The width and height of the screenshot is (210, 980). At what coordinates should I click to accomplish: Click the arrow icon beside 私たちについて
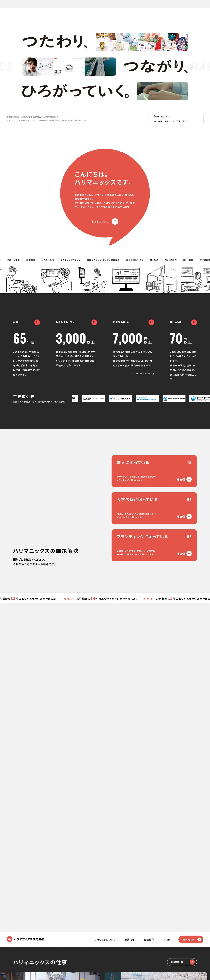tap(115, 221)
